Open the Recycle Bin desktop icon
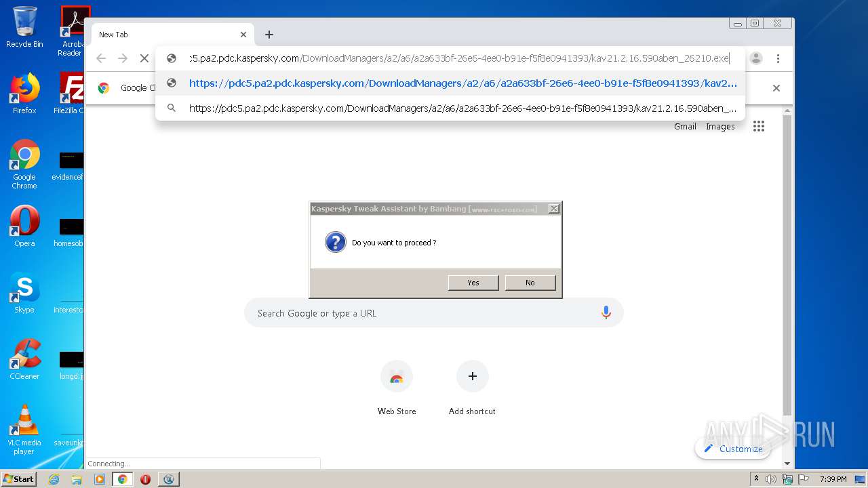The height and width of the screenshot is (488, 868). (24, 27)
